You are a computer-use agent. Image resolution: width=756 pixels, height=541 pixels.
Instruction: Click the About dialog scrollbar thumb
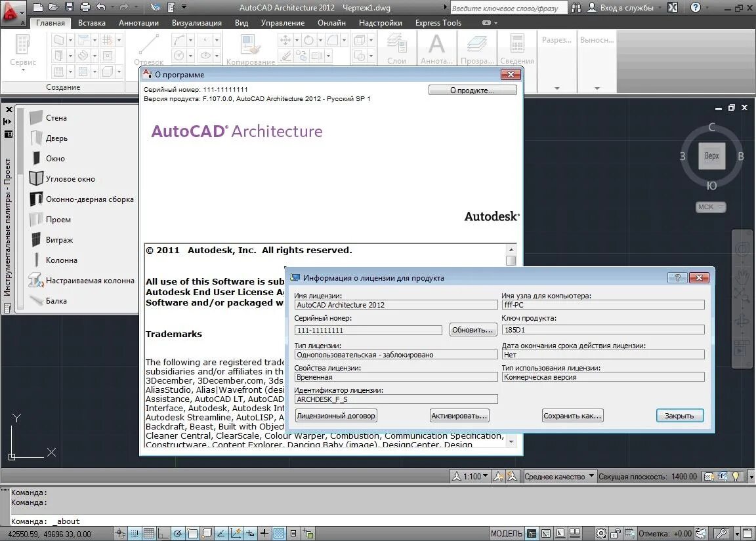tap(511, 260)
